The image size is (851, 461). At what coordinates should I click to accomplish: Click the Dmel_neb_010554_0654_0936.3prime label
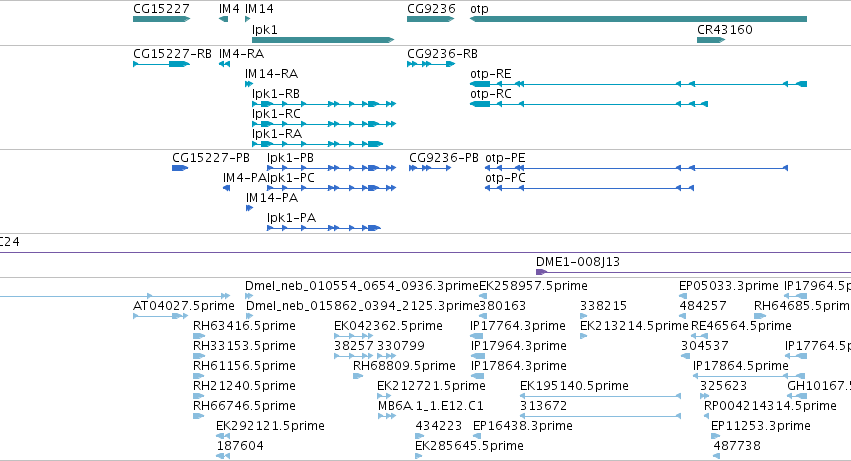361,286
